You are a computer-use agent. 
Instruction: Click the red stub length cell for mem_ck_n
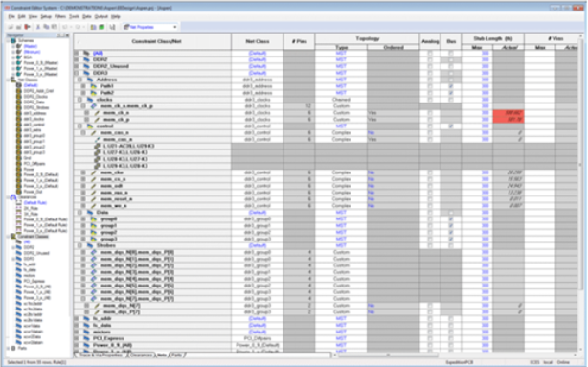[x=509, y=113]
